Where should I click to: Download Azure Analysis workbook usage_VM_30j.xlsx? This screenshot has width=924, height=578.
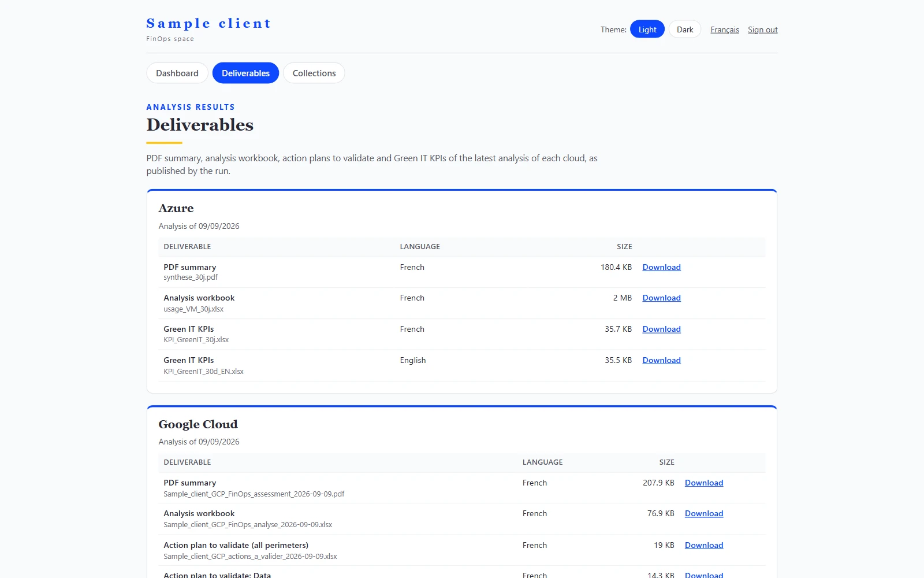661,298
